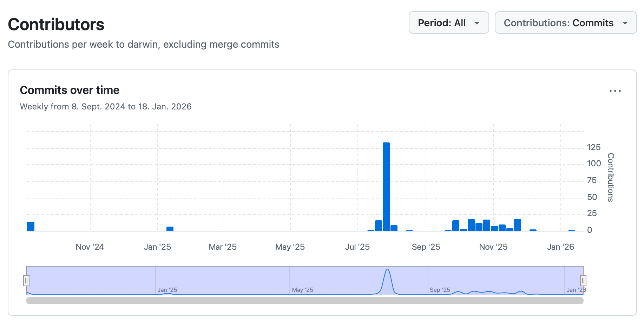644x322 pixels.
Task: Select the tallest commit bar in the chart
Action: (x=386, y=186)
